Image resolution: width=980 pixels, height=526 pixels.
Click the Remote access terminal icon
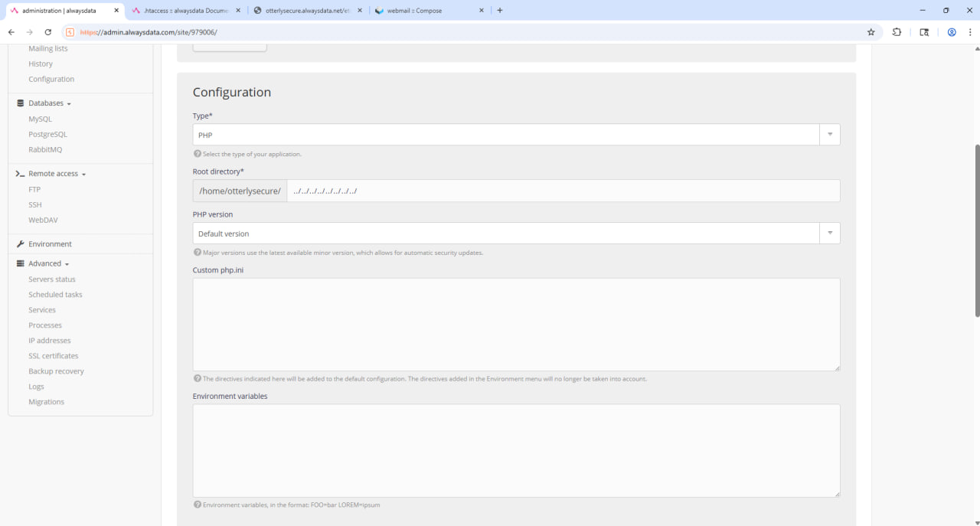point(21,174)
